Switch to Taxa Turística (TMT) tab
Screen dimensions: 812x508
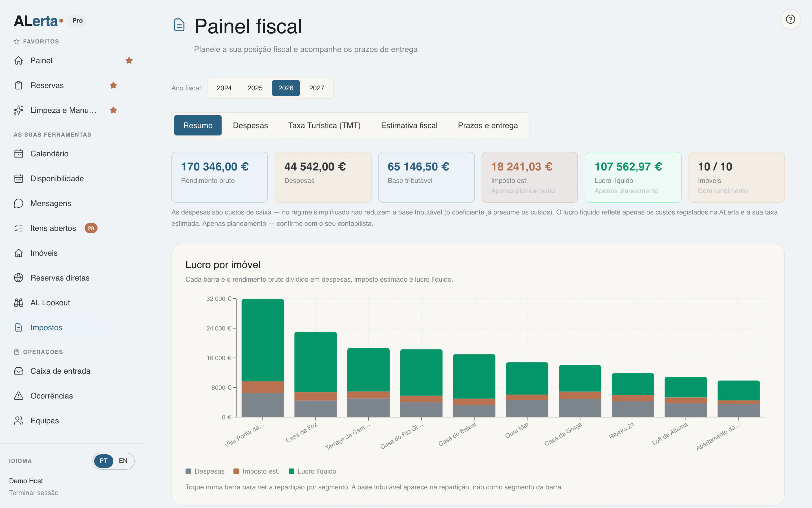[x=325, y=125]
